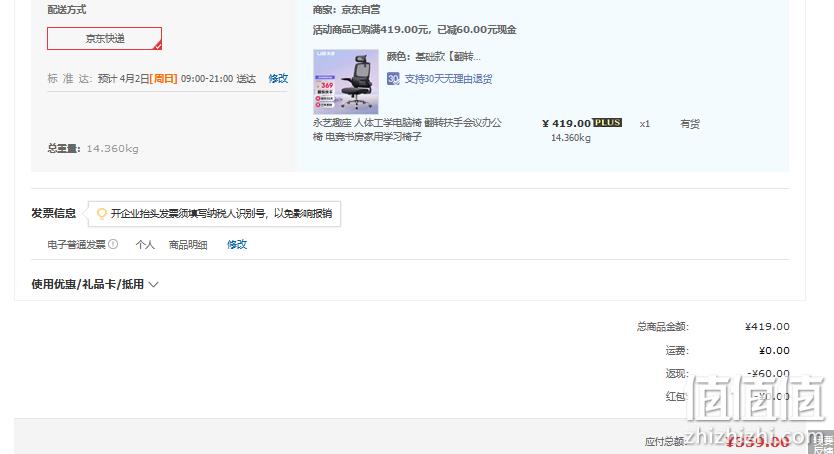834x454 pixels.
Task: Click the 个人 invoice title label
Action: point(145,245)
